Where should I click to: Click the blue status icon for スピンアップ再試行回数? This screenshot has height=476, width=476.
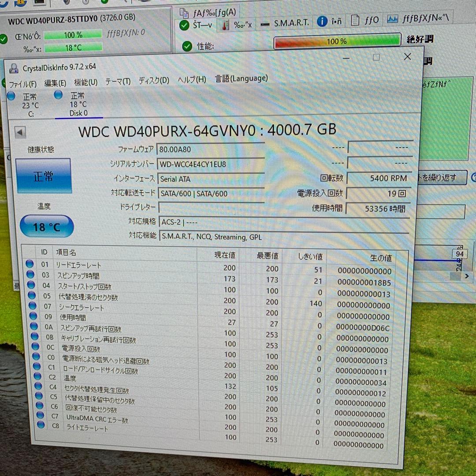coord(33,326)
